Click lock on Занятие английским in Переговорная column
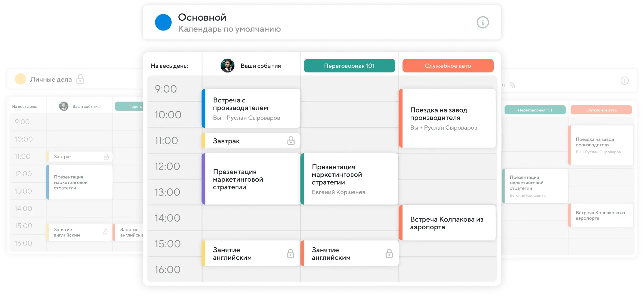Image resolution: width=644 pixels, height=296 pixels. [389, 254]
